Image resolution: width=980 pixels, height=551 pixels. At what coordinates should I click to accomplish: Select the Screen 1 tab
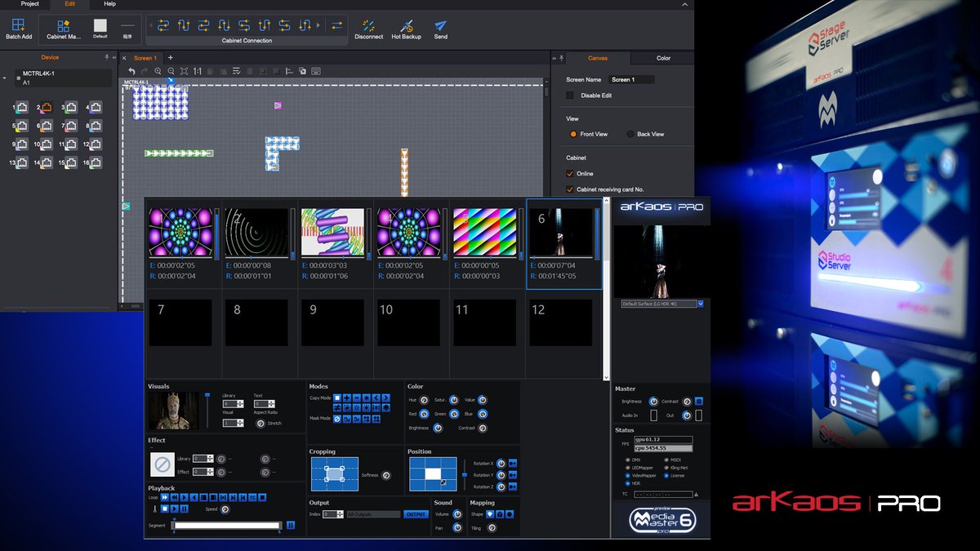[x=145, y=58]
